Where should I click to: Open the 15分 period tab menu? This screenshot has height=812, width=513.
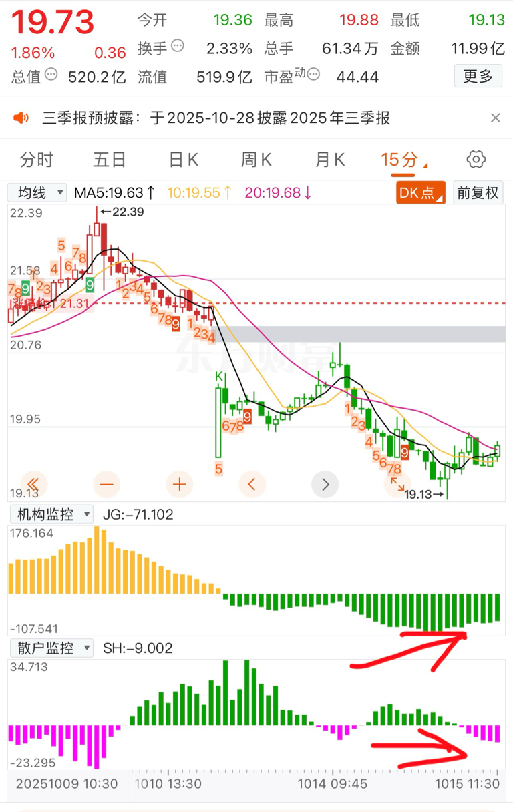[x=403, y=160]
